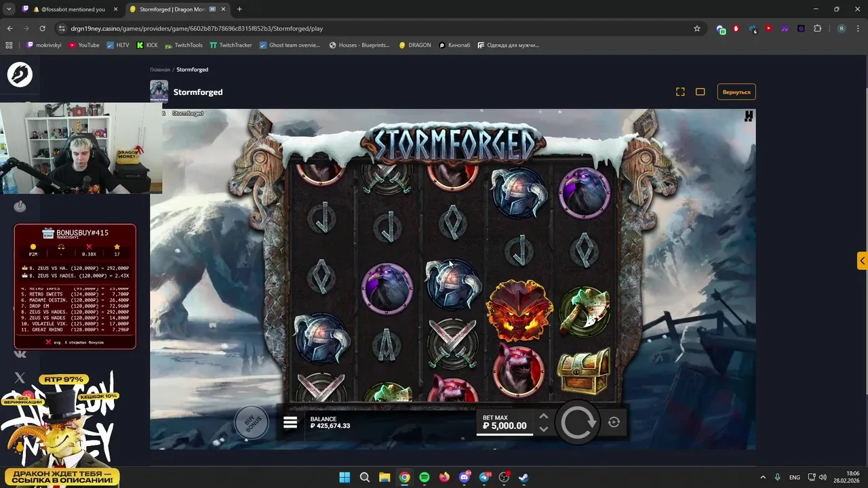Screen dimensions: 868x488
Task: Click the Stormforged game thumbnail
Action: tap(159, 91)
